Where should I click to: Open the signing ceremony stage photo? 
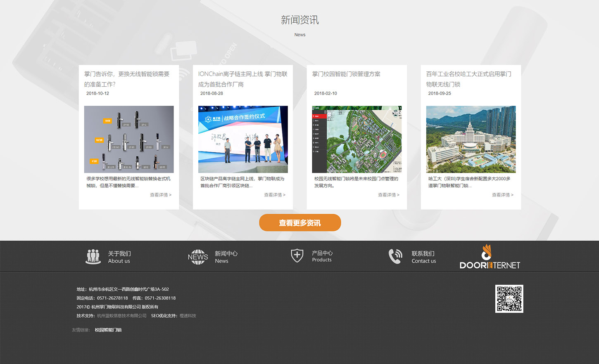243,139
